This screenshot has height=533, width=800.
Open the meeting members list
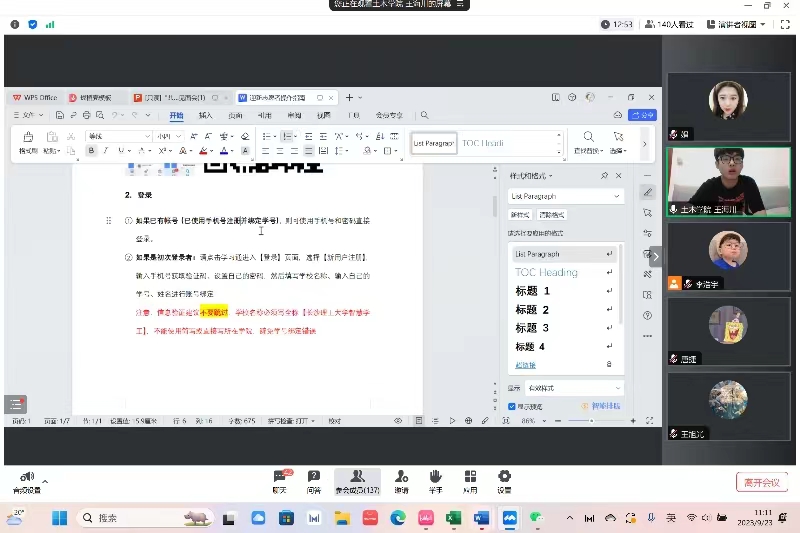tap(357, 481)
